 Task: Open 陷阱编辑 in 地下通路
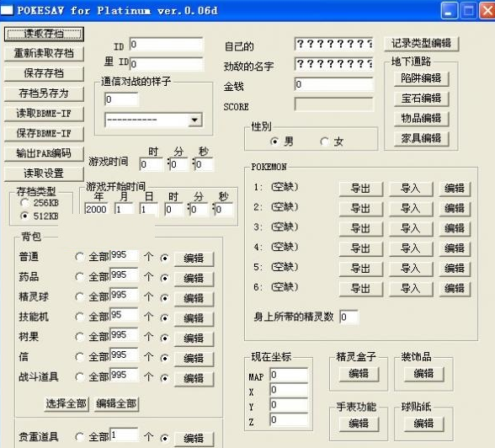coord(421,78)
